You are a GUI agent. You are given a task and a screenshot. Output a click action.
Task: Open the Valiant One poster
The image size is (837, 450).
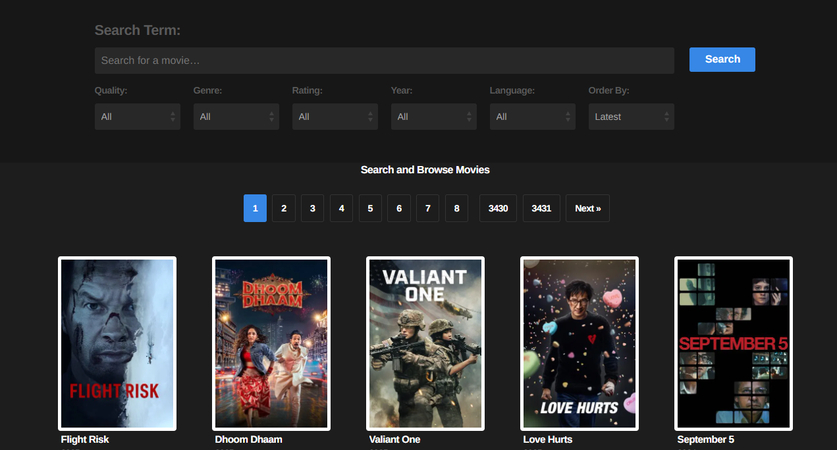pos(425,343)
